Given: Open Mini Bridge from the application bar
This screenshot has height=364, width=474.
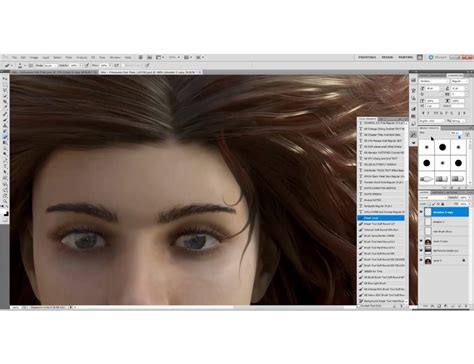Looking at the screenshot, I should (150, 57).
